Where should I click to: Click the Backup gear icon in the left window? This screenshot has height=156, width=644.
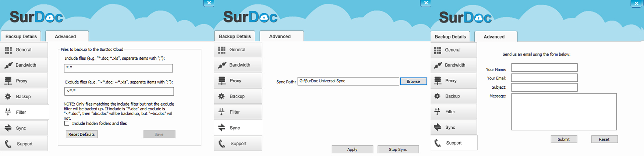pos(8,97)
